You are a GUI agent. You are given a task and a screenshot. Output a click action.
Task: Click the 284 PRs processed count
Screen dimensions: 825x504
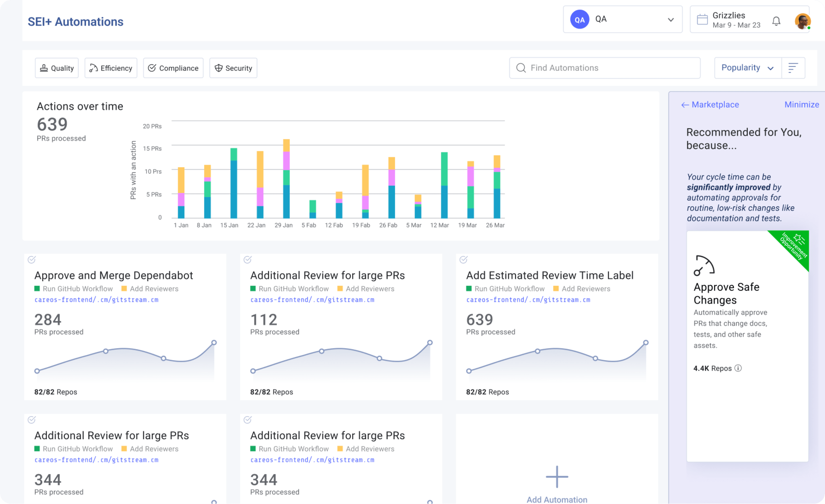(x=48, y=319)
